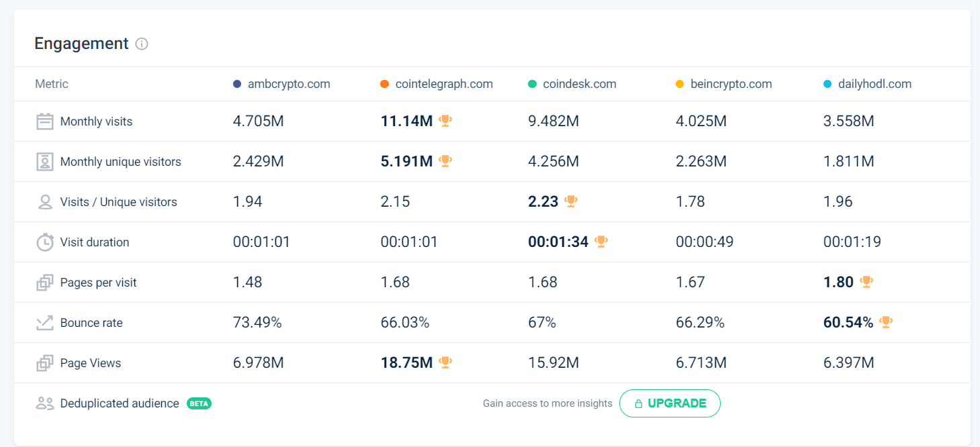Image resolution: width=980 pixels, height=447 pixels.
Task: Click trophy icon next to 1.80
Action: point(866,282)
